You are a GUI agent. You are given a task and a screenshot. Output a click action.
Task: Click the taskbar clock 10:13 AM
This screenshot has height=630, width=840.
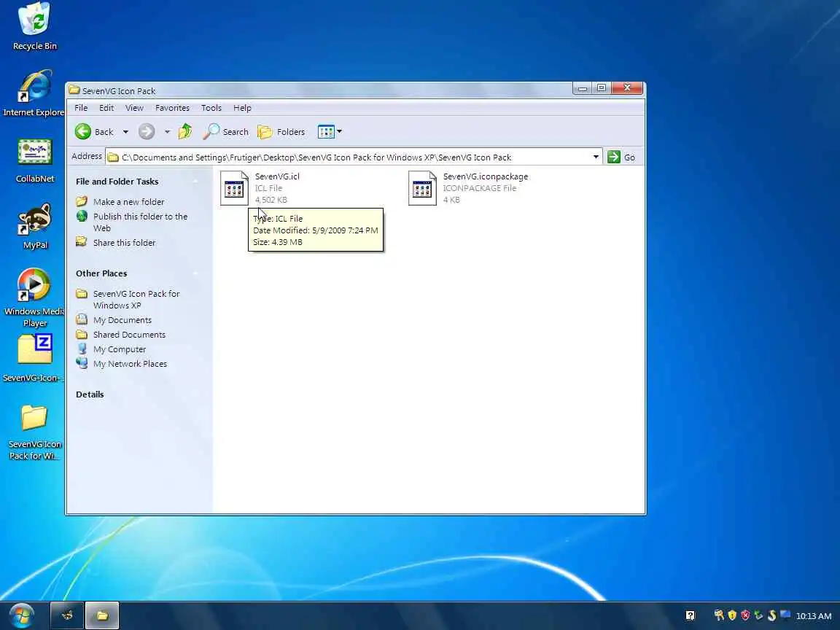tap(813, 616)
